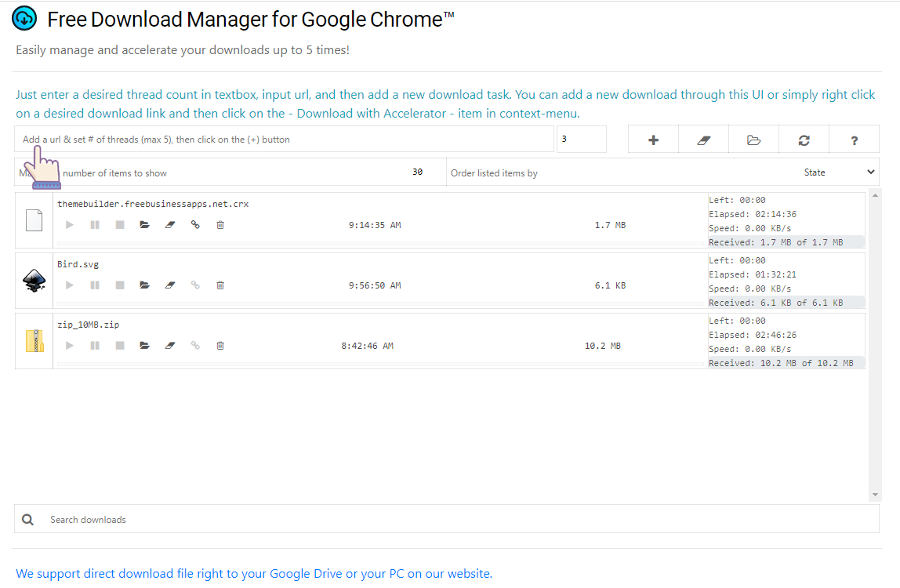Open the State order dropdown

tap(839, 172)
